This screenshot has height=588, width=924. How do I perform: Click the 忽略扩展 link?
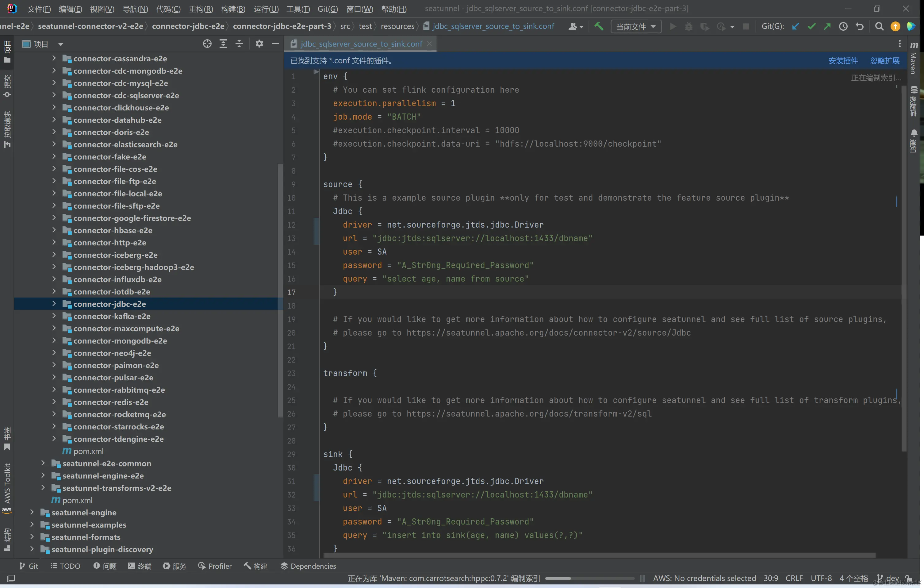click(x=884, y=61)
